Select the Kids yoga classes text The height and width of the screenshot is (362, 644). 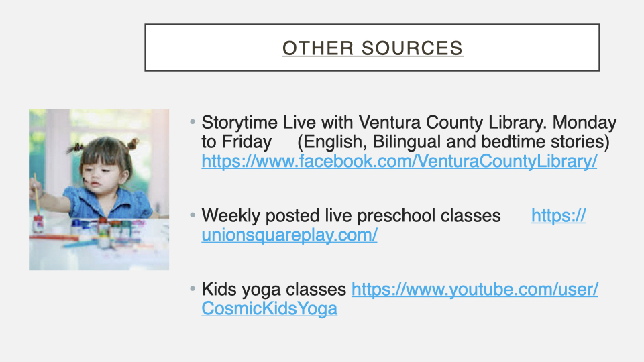click(274, 290)
